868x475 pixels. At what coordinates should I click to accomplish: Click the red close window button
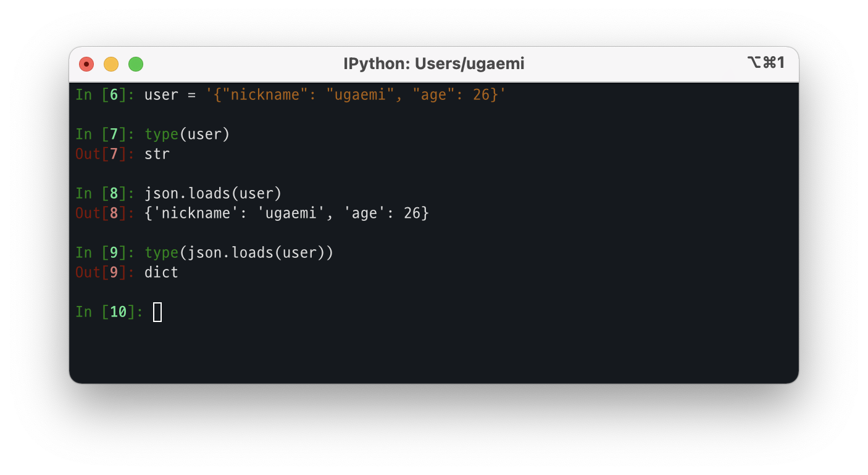click(86, 64)
